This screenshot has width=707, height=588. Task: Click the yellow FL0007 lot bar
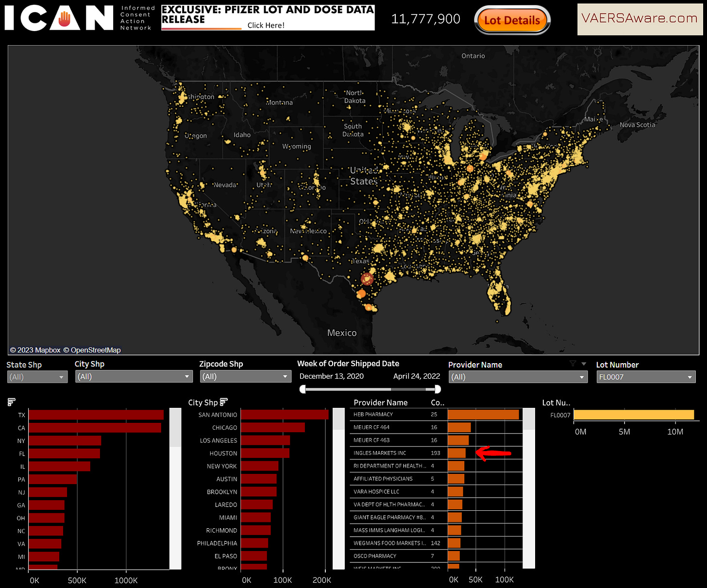coord(634,415)
